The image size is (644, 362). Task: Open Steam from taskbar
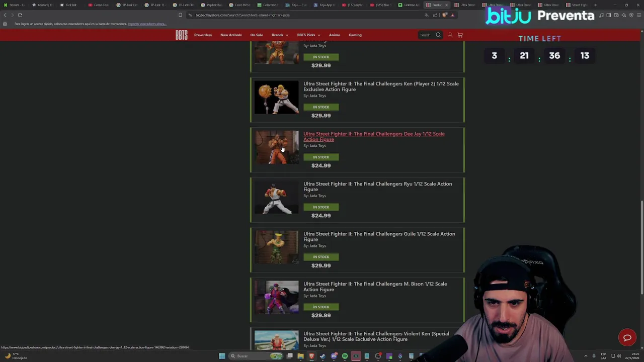tap(323, 356)
